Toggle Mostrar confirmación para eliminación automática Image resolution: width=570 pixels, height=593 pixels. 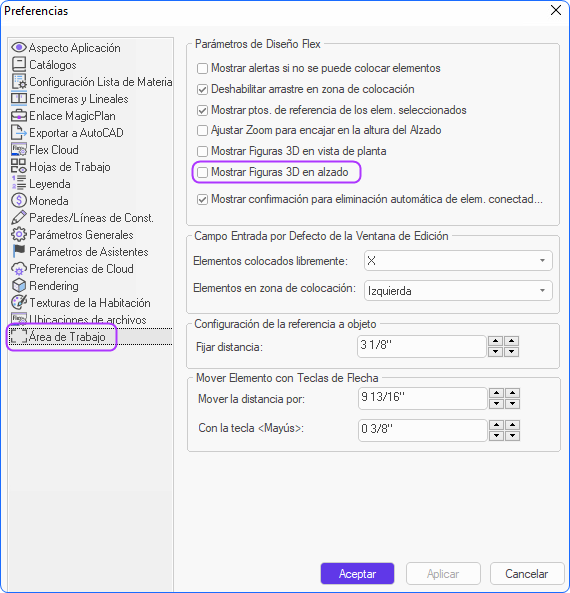(202, 200)
